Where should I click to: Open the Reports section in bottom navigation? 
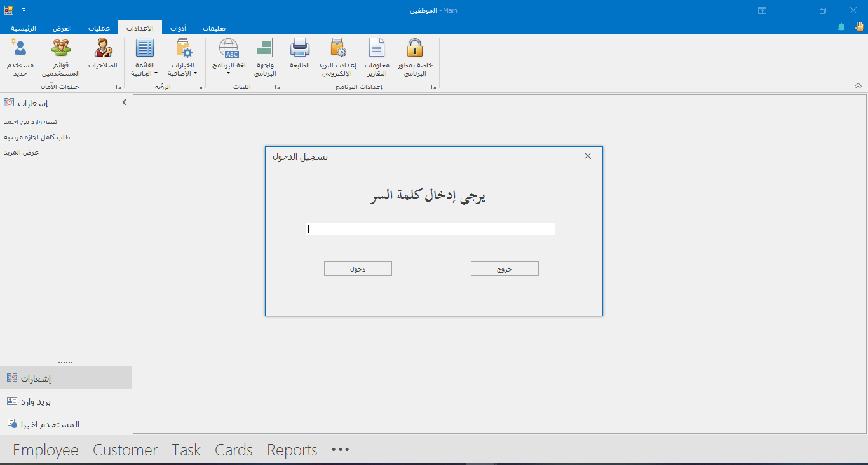click(x=292, y=450)
